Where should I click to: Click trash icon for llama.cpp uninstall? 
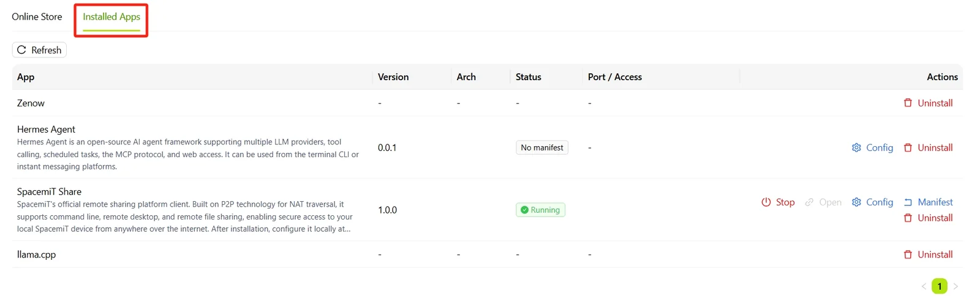coord(908,254)
